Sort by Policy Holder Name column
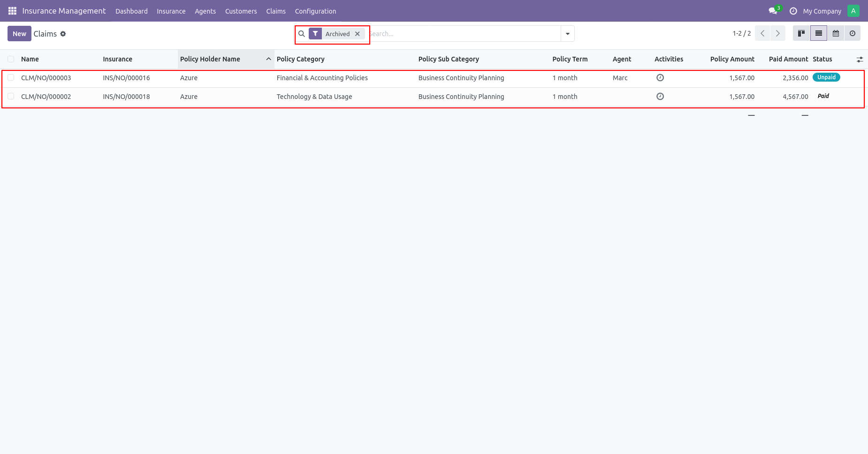868x454 pixels. (226, 59)
